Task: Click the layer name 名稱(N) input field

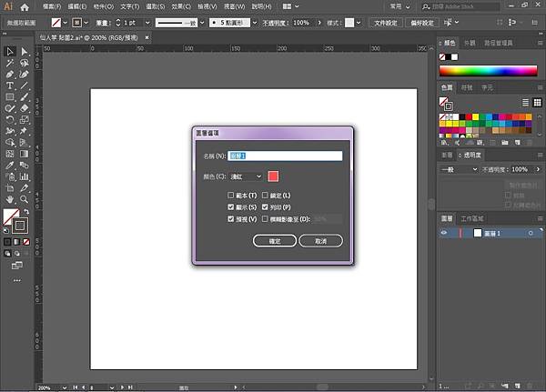Action: pos(285,156)
